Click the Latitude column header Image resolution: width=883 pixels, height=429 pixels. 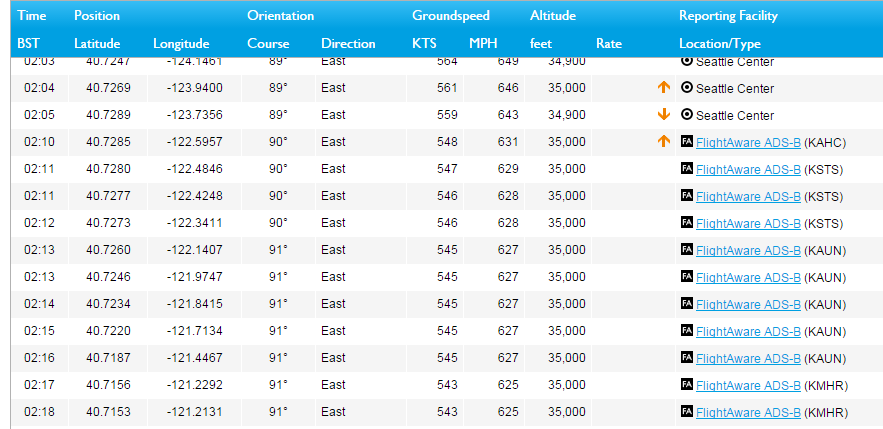point(97,44)
